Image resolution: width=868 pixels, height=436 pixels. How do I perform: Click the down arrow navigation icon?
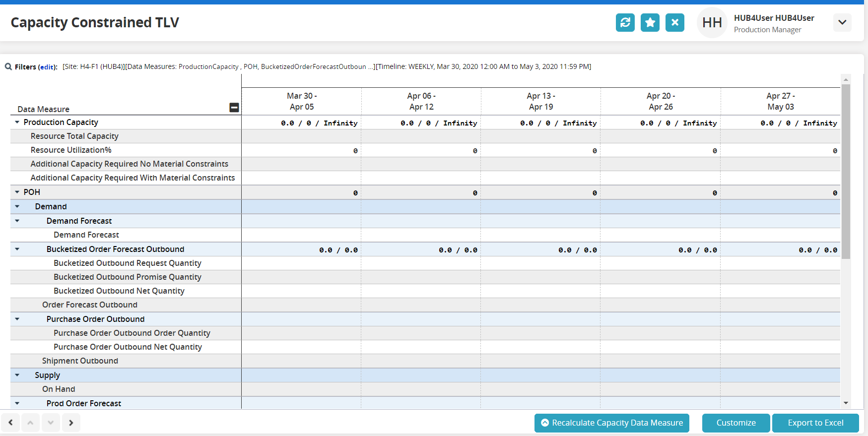51,423
